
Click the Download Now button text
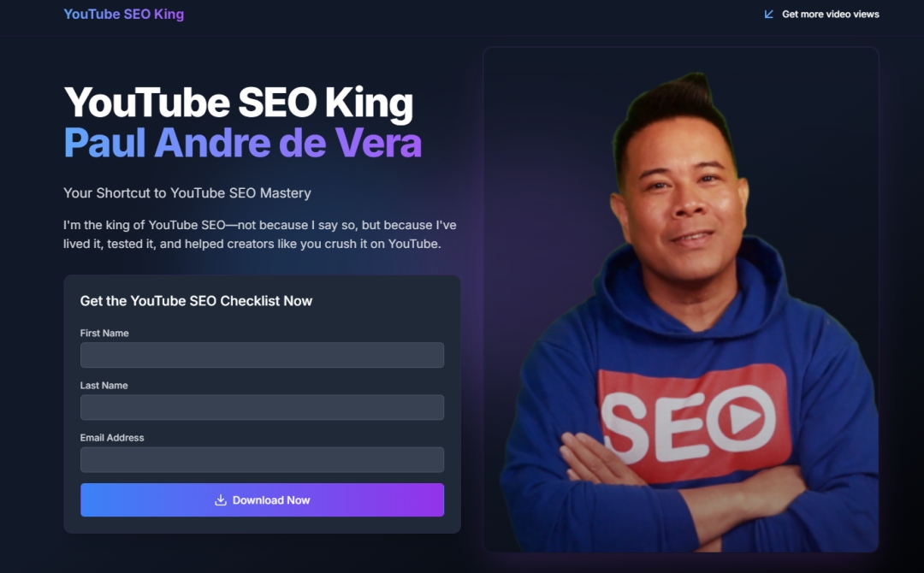coord(271,500)
